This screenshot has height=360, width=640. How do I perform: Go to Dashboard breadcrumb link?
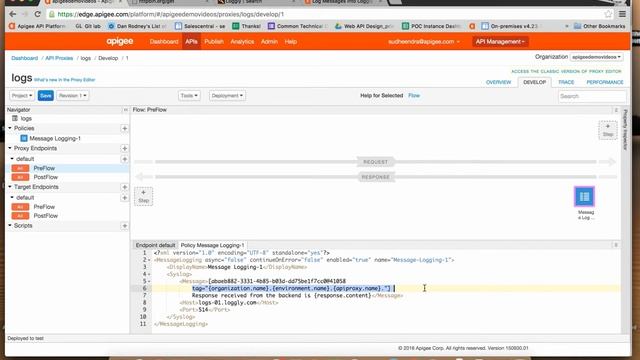(x=24, y=58)
